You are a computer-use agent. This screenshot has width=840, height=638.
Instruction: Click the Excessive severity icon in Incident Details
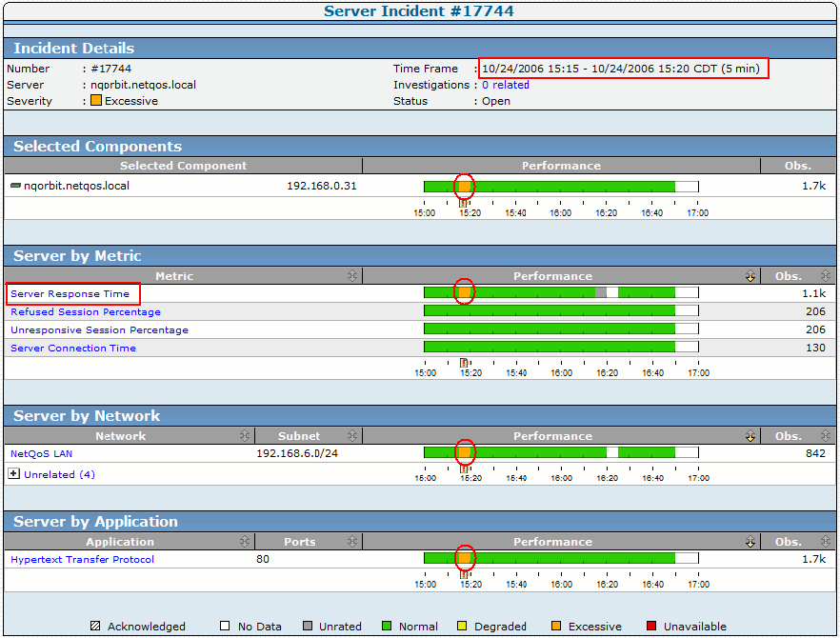point(95,101)
